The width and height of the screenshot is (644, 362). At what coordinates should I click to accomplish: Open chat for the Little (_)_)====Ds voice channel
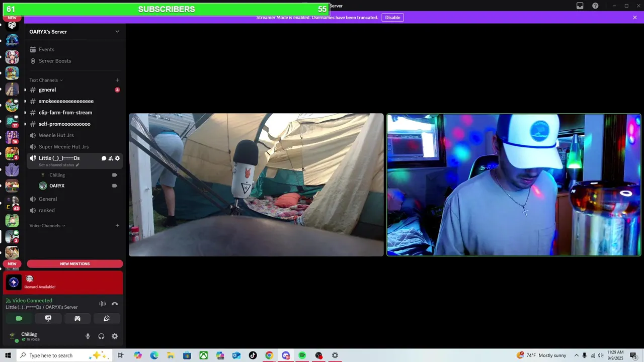point(104,158)
